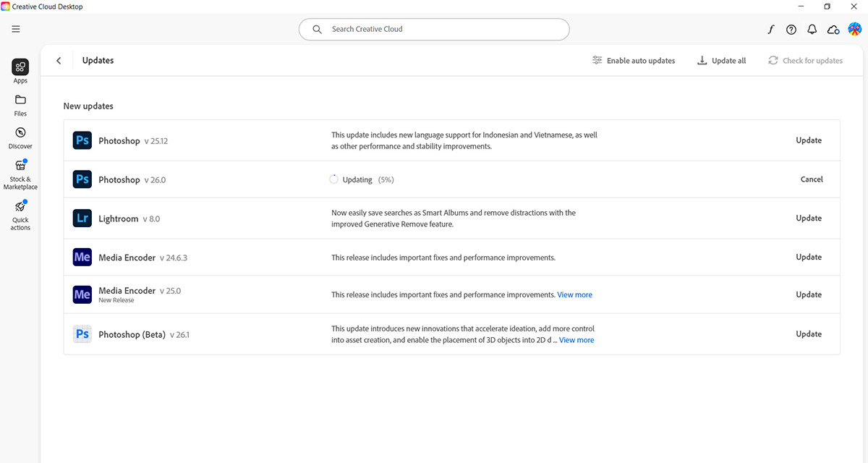Image resolution: width=868 pixels, height=463 pixels.
Task: Update Media Encoder v 24.6.3
Action: click(x=809, y=258)
